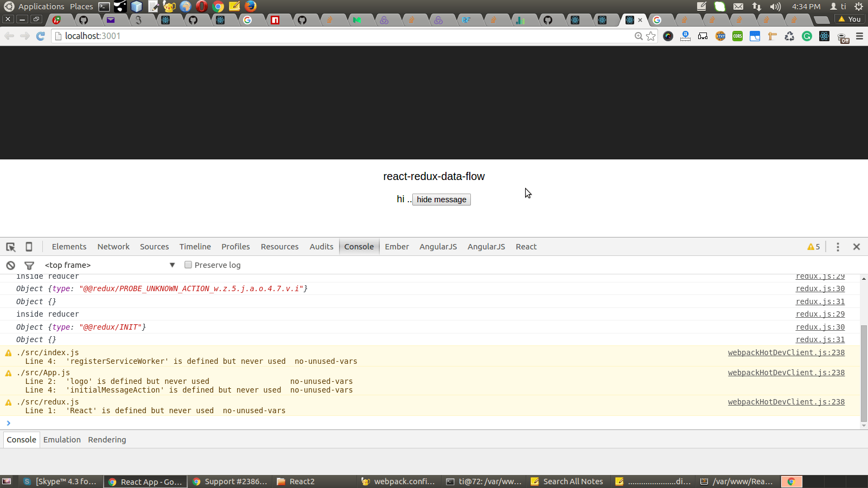This screenshot has height=488, width=868.
Task: Switch to the Network tab
Action: (x=113, y=247)
